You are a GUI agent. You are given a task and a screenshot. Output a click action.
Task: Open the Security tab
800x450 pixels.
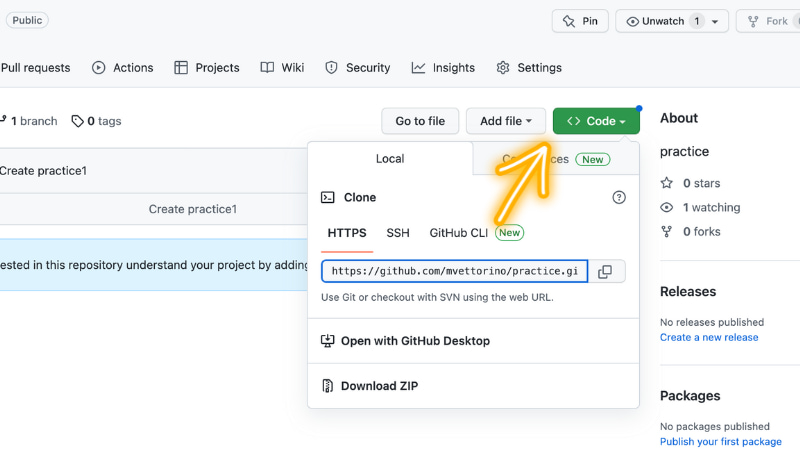pyautogui.click(x=358, y=68)
